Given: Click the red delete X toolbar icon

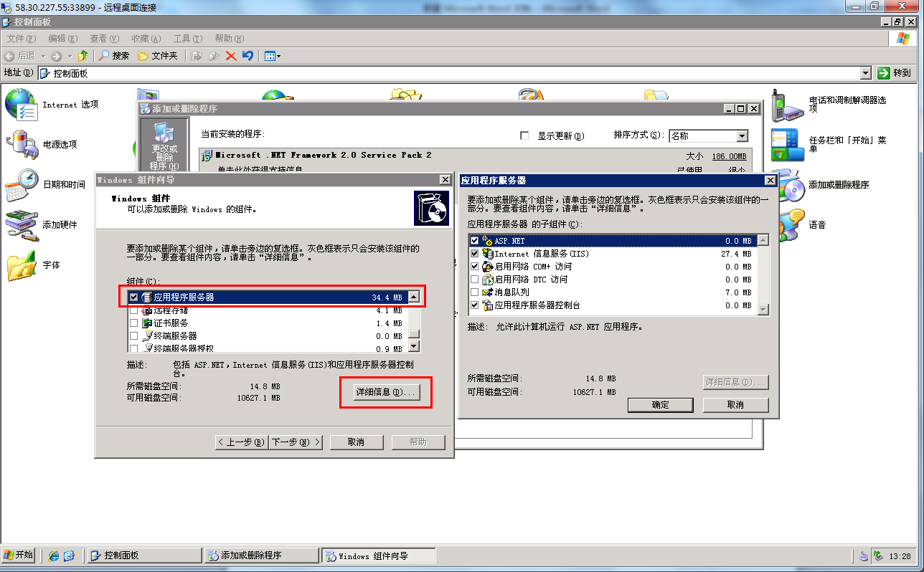Looking at the screenshot, I should point(231,56).
